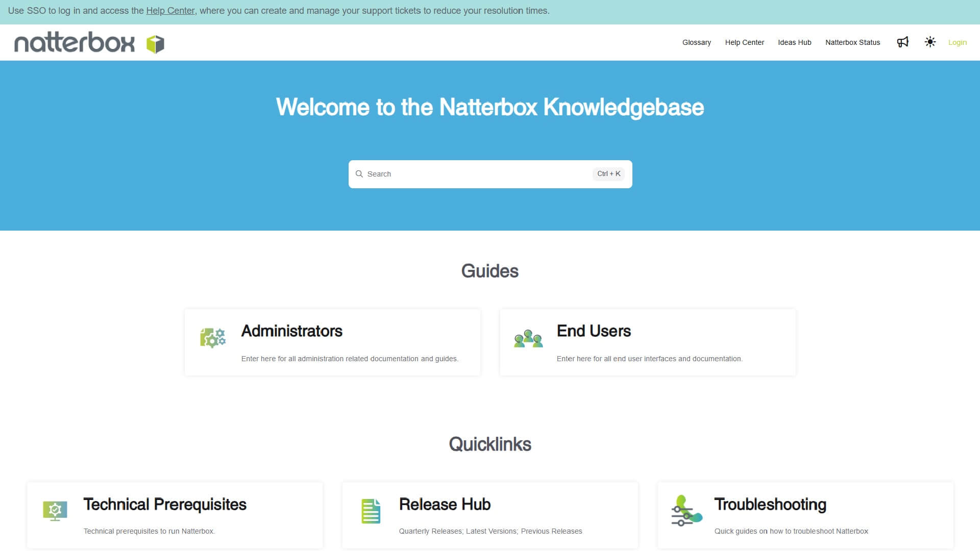This screenshot has width=980, height=551.
Task: Click the Quicklinks section heading
Action: click(490, 444)
